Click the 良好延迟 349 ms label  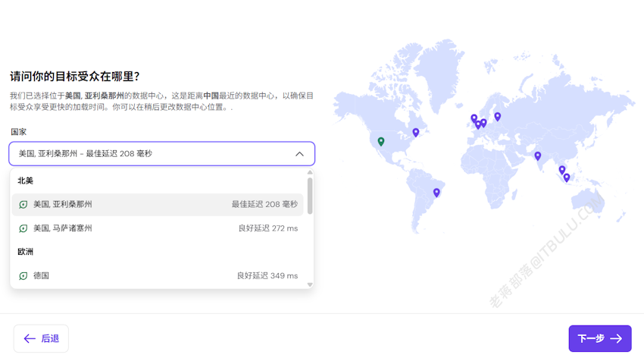click(x=267, y=276)
